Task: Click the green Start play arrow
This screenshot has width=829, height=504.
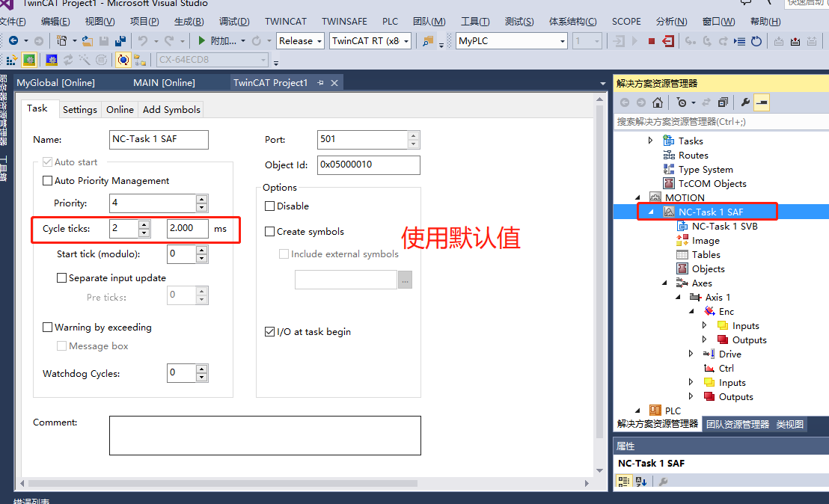Action: [201, 40]
